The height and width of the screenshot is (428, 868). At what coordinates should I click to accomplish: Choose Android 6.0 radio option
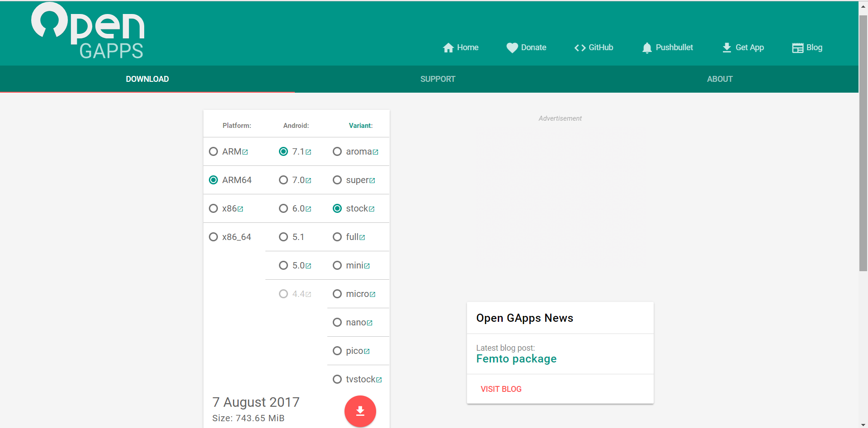(x=283, y=208)
